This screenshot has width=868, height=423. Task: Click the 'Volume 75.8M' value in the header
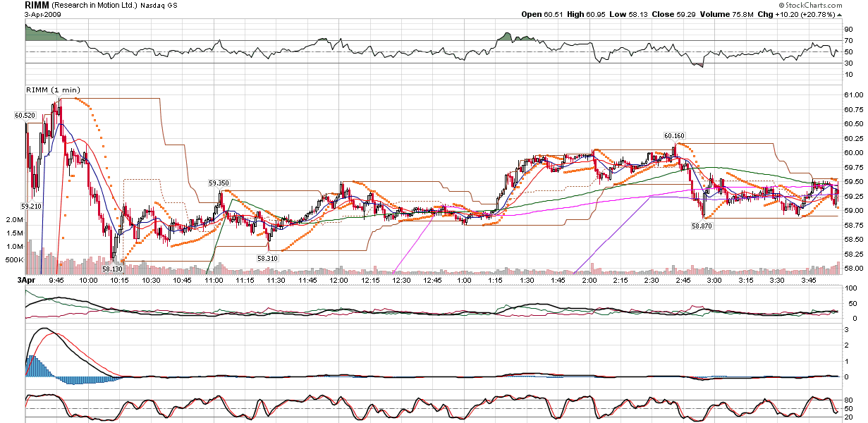(x=728, y=14)
